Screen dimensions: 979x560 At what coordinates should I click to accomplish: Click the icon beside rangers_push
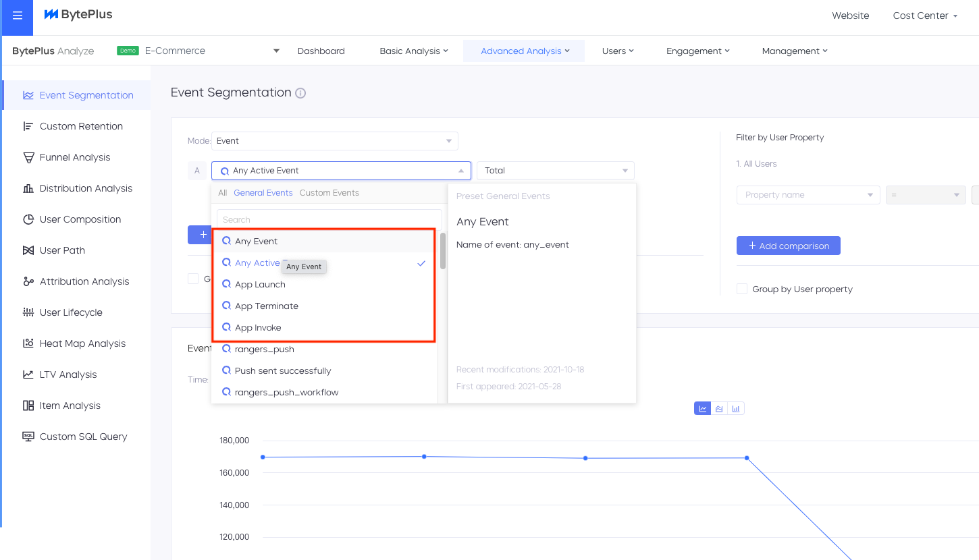227,349
